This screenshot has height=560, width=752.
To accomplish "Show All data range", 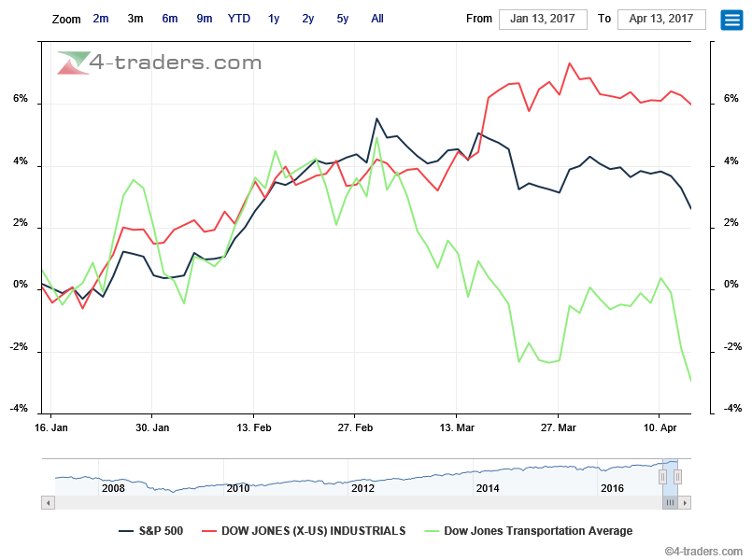I will point(377,19).
